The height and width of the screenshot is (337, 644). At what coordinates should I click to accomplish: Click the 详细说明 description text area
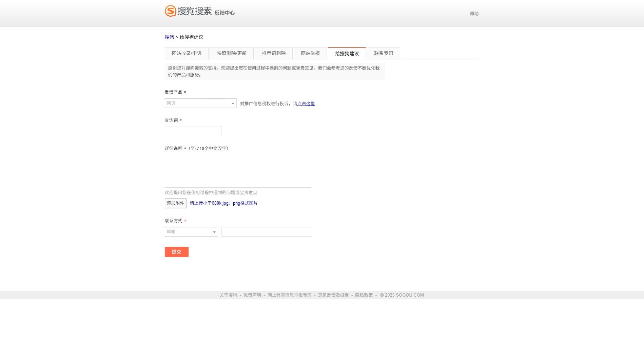(x=237, y=171)
